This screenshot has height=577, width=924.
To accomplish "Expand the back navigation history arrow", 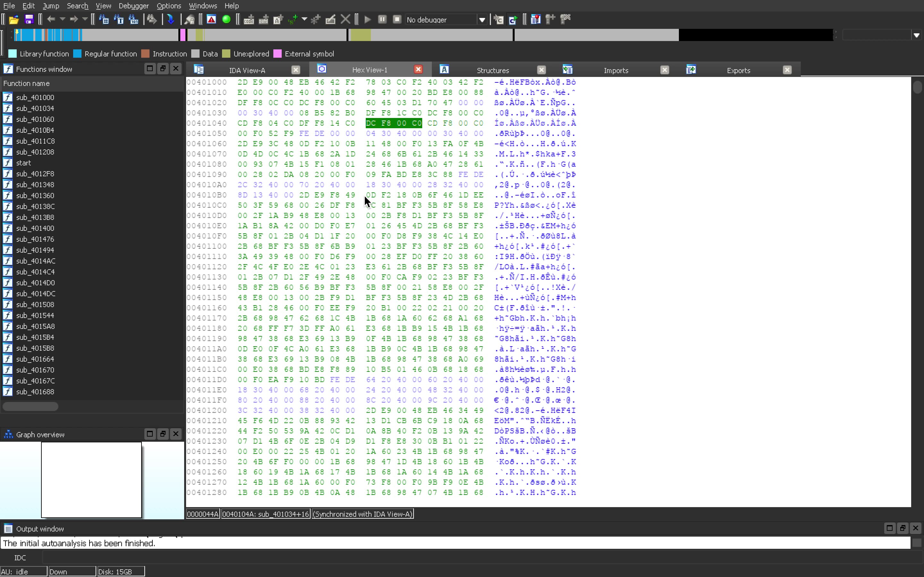I will pos(62,19).
